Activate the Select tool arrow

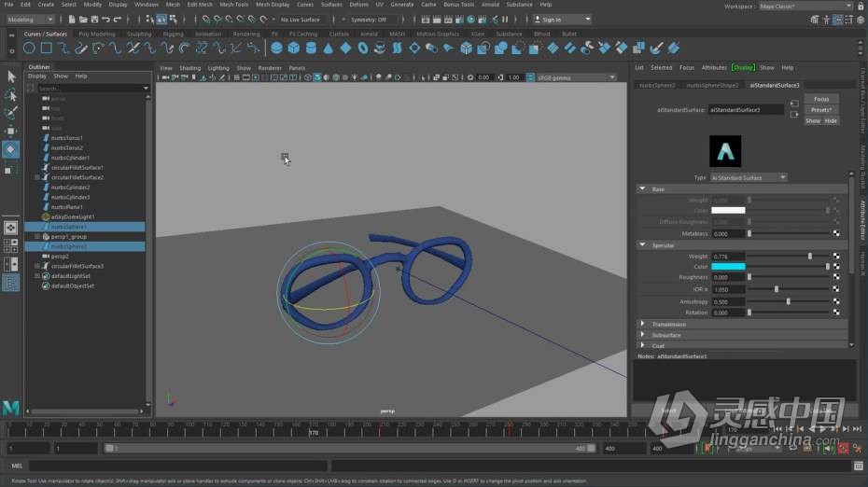(10, 77)
